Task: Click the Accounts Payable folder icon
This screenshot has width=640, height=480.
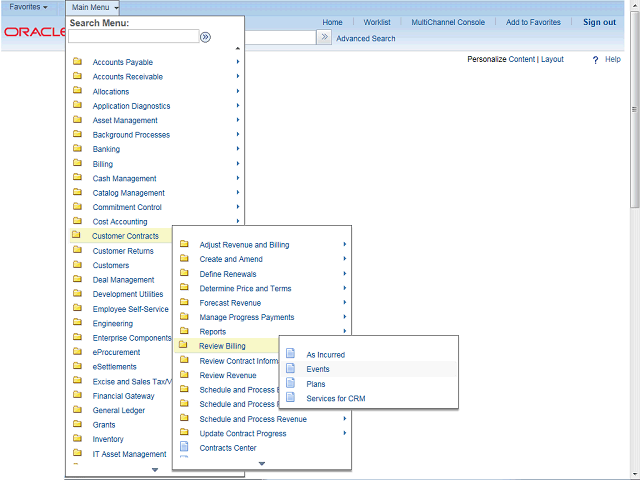Action: point(77,62)
